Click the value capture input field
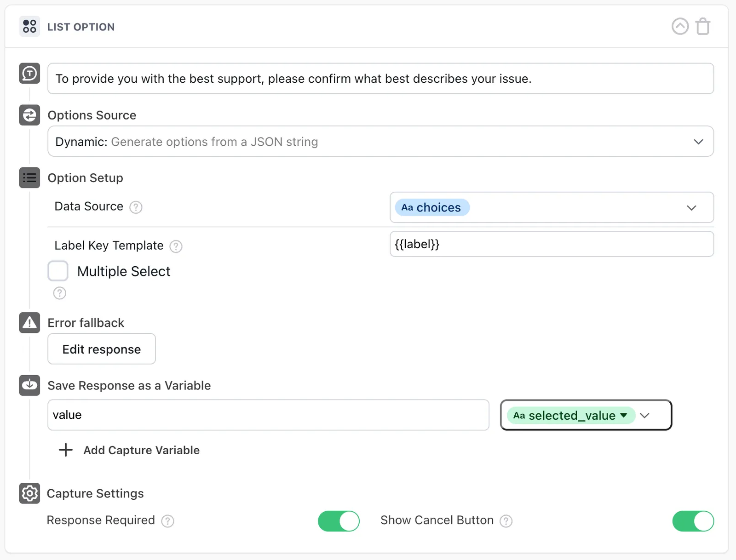 (268, 415)
